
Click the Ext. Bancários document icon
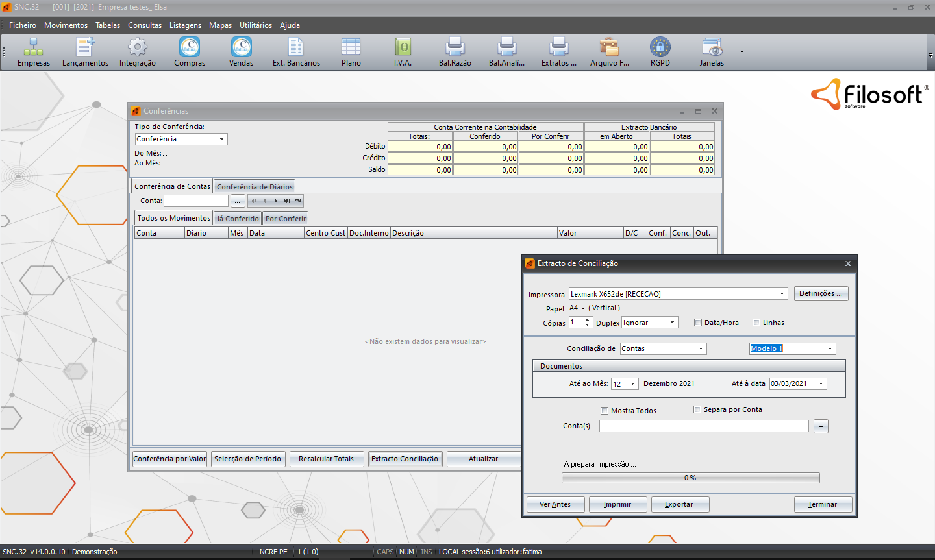[296, 48]
